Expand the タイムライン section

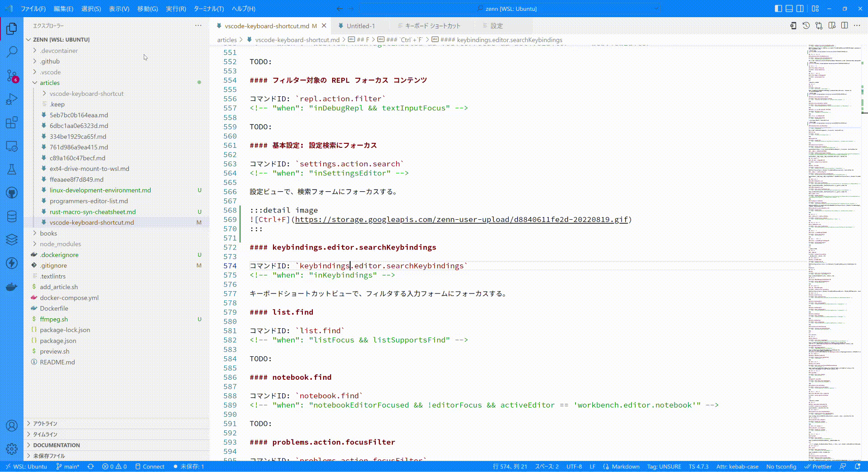(45, 434)
